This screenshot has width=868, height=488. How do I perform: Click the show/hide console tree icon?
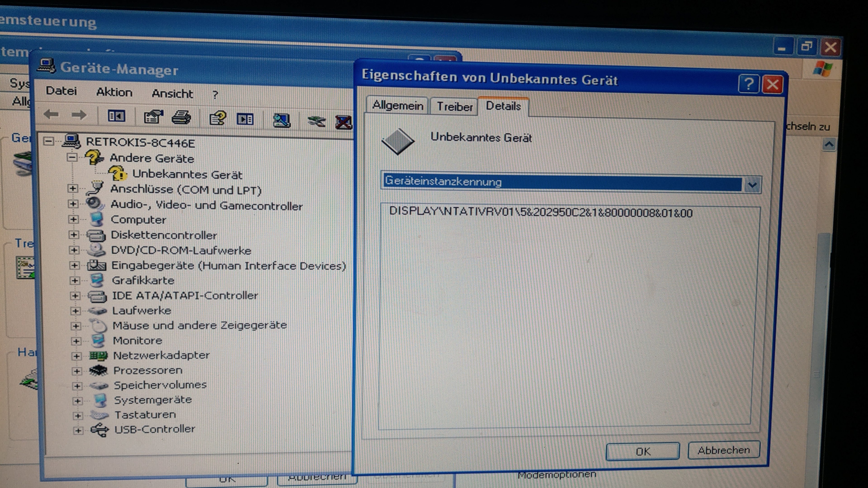pos(116,116)
